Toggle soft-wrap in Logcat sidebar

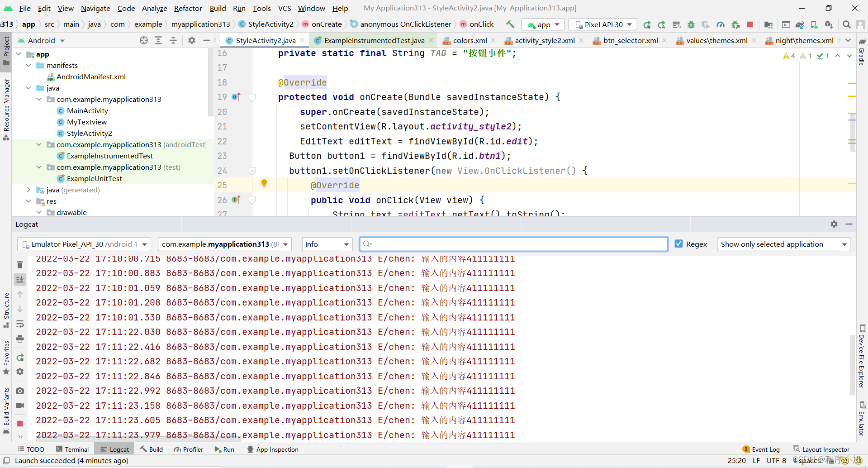tap(20, 324)
